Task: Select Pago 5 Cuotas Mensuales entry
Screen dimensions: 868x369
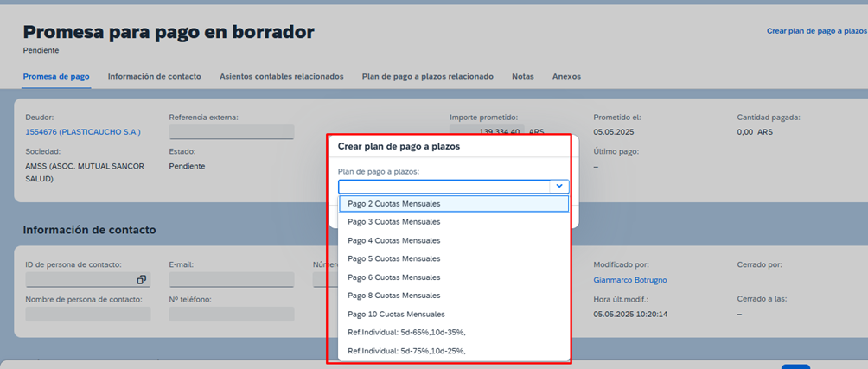Action: 393,258
